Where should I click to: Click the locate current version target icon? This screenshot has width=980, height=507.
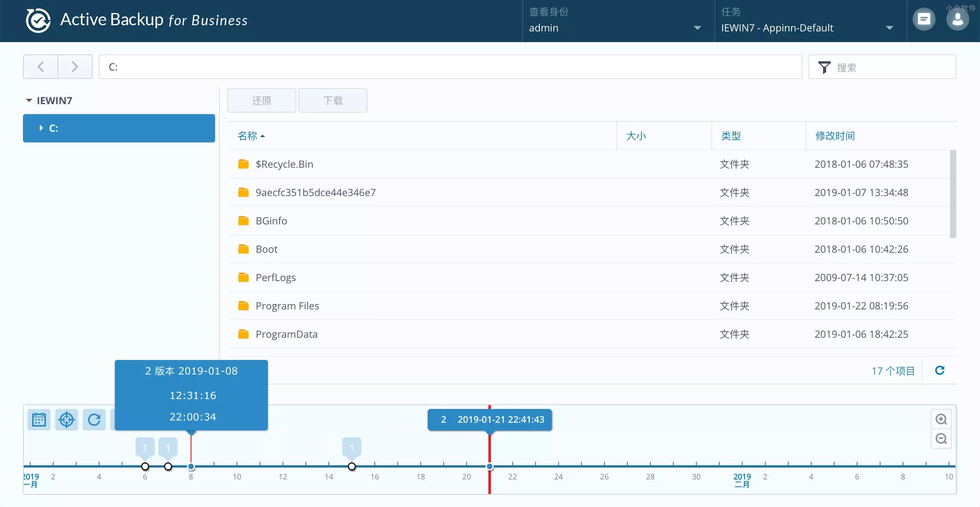coord(67,420)
